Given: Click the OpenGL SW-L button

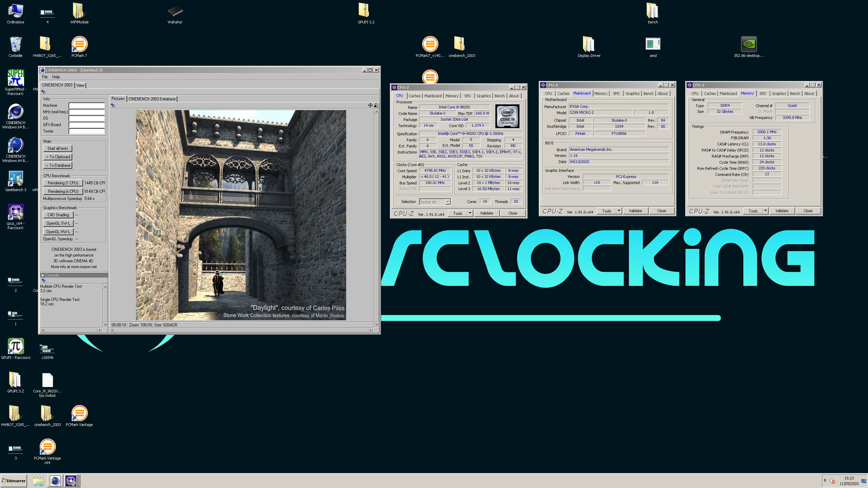Looking at the screenshot, I should (x=58, y=223).
